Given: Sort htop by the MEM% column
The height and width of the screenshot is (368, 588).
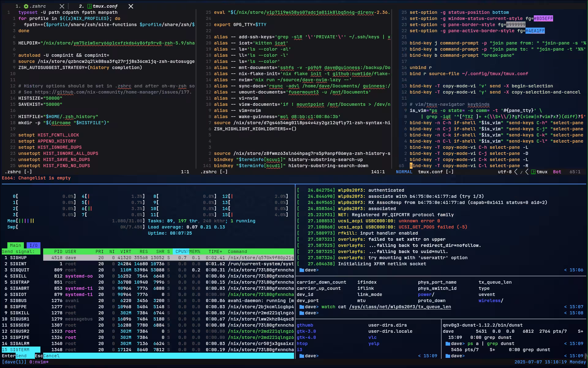Looking at the screenshot, I should pyautogui.click(x=195, y=251).
